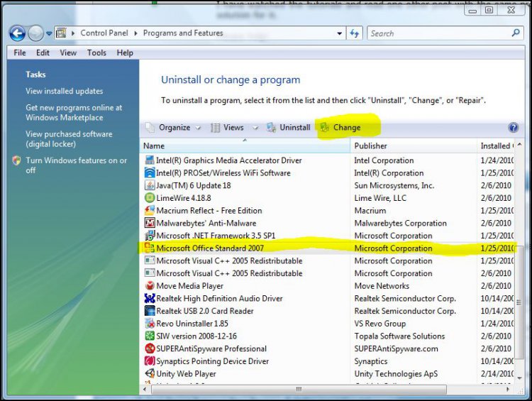Image resolution: width=532 pixels, height=401 pixels.
Task: Click the Move Networks publisher cell
Action: point(382,286)
